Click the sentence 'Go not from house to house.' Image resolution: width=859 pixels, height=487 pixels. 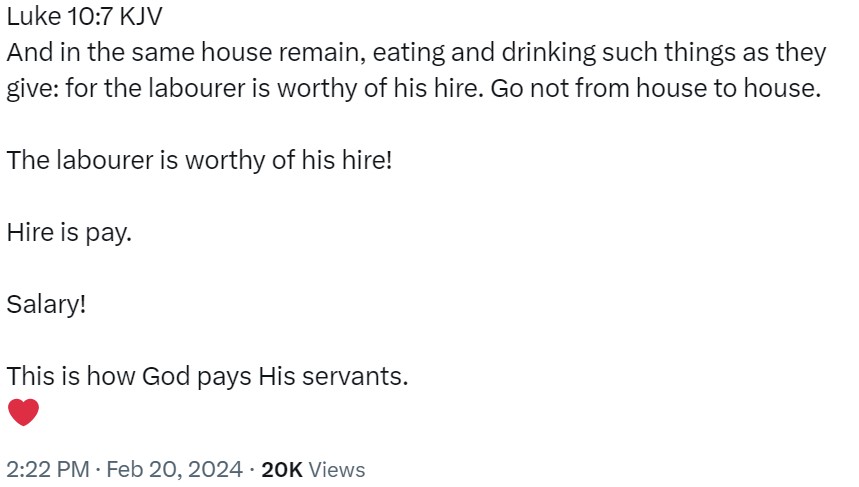[655, 88]
